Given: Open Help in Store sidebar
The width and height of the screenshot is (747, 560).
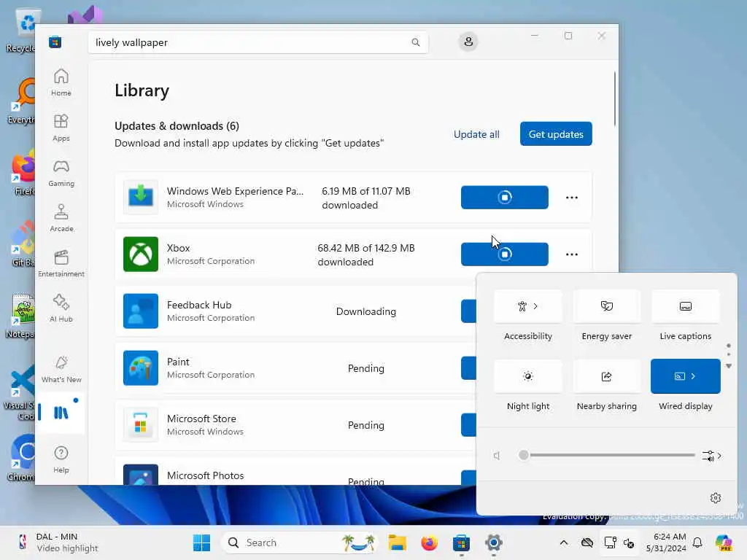Looking at the screenshot, I should click(x=61, y=459).
